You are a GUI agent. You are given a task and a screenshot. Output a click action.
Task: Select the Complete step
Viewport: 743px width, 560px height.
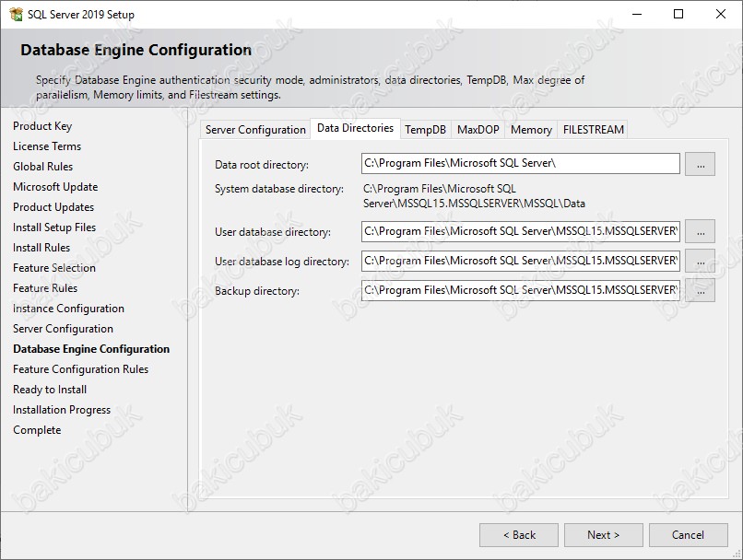(37, 430)
